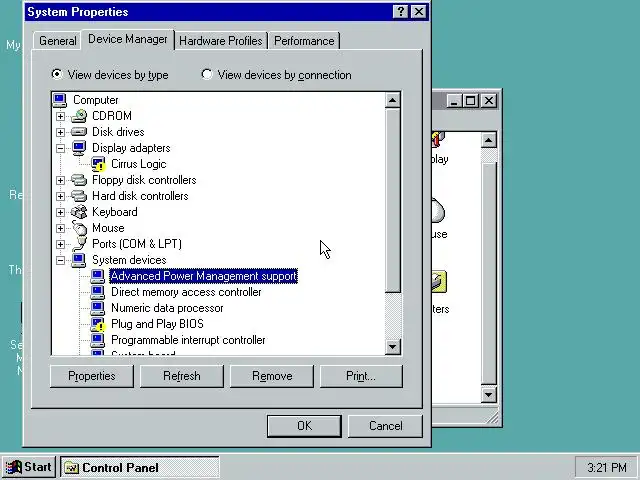Expand the CDROM branch
The width and height of the screenshot is (640, 480).
tap(60, 116)
